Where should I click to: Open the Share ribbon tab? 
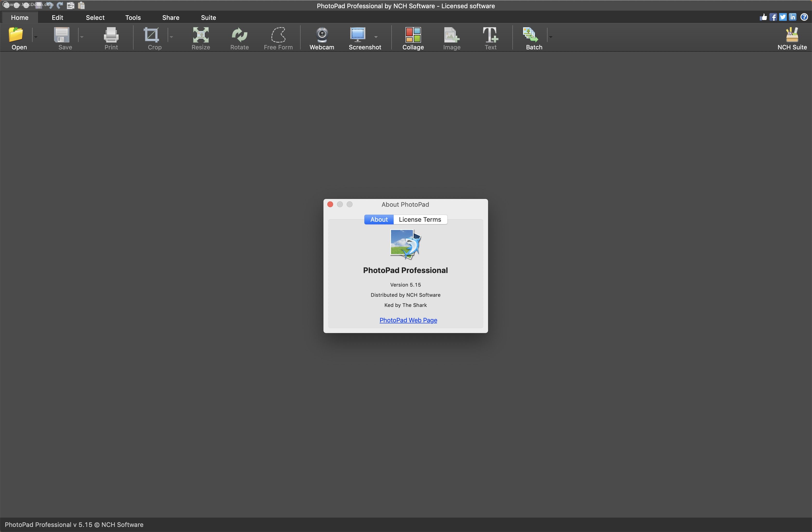[x=171, y=17]
